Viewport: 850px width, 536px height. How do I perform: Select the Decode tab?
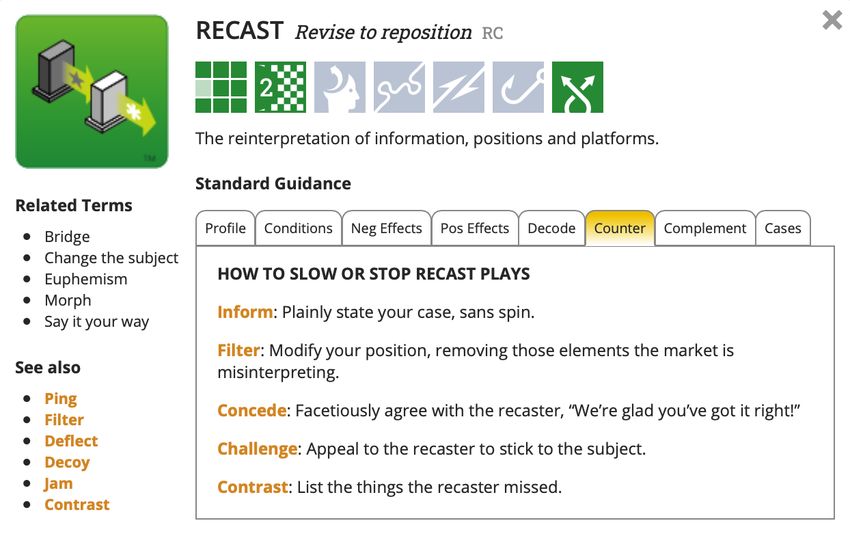click(x=551, y=228)
